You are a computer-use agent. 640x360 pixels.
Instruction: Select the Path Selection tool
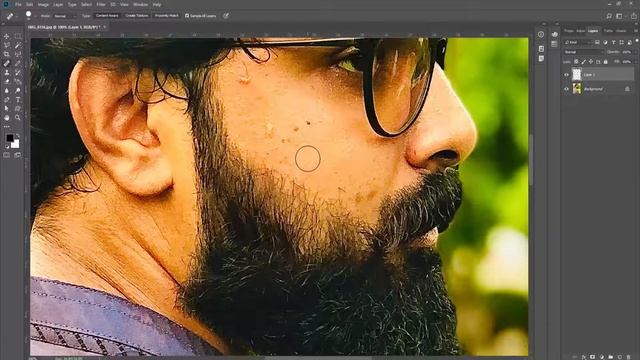[x=7, y=109]
